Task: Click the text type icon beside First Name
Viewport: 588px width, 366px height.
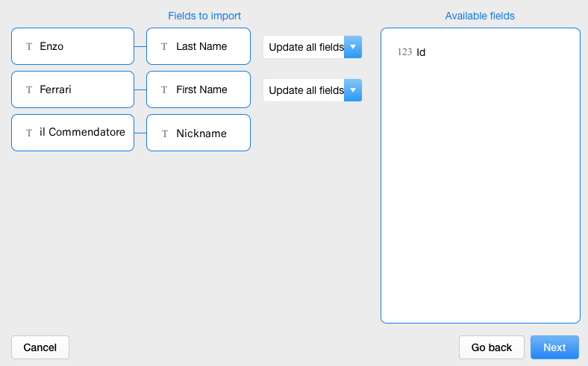Action: (x=164, y=89)
